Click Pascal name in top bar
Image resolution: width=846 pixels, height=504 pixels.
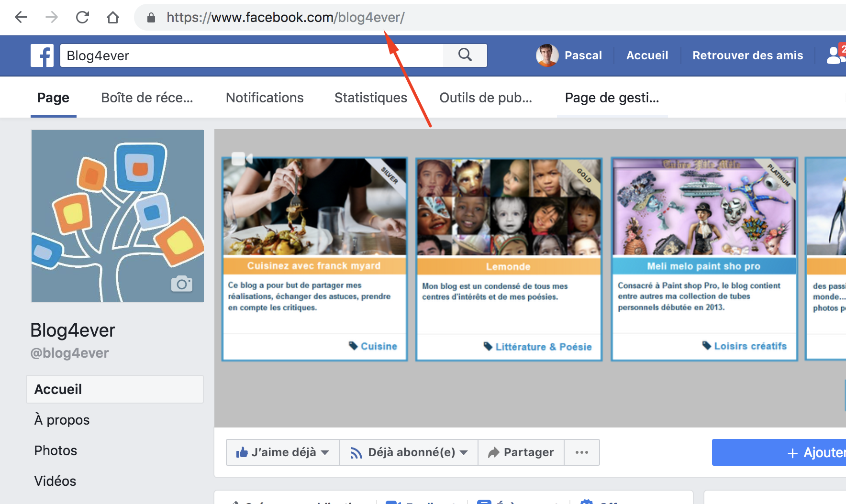583,55
